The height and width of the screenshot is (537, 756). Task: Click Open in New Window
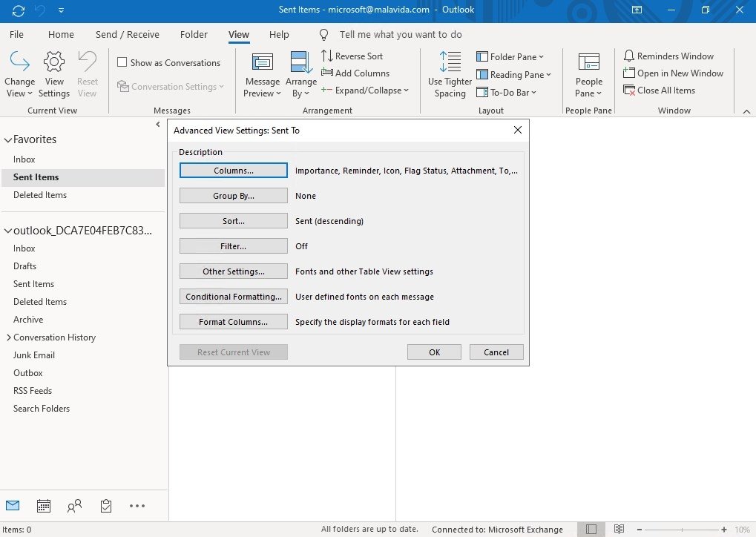tap(673, 73)
